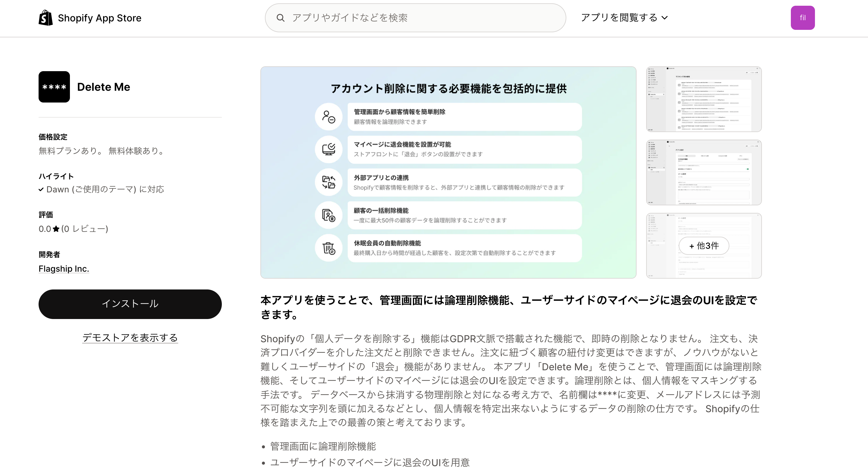The width and height of the screenshot is (868, 474).
Task: Click the bulk customer deletion icon
Action: (x=329, y=215)
